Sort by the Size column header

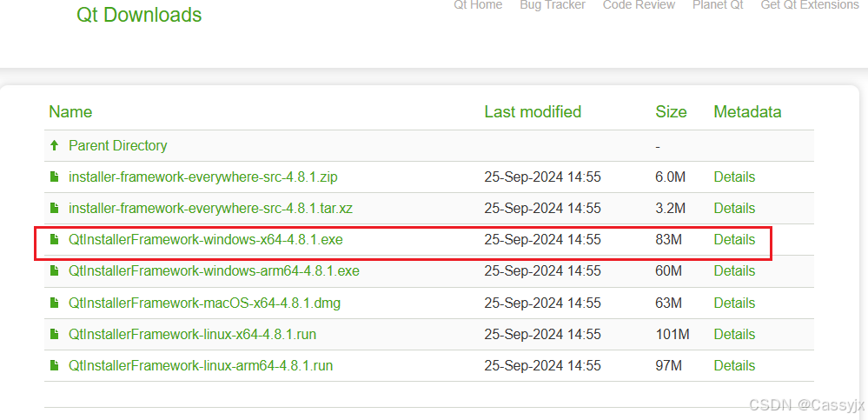pos(671,112)
